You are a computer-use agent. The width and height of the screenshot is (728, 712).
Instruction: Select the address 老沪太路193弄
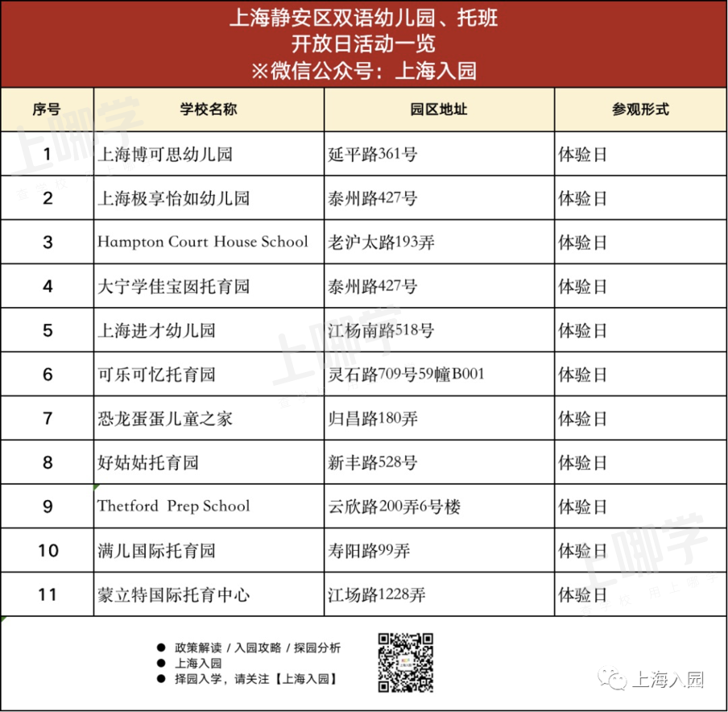point(381,242)
